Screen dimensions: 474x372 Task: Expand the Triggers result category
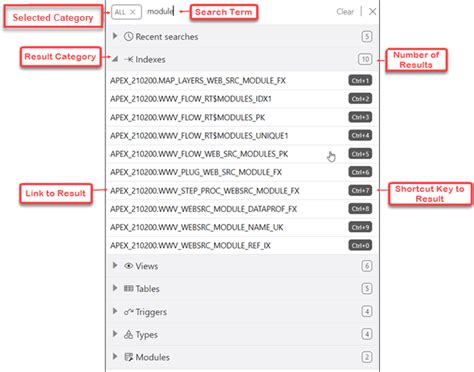tap(115, 311)
